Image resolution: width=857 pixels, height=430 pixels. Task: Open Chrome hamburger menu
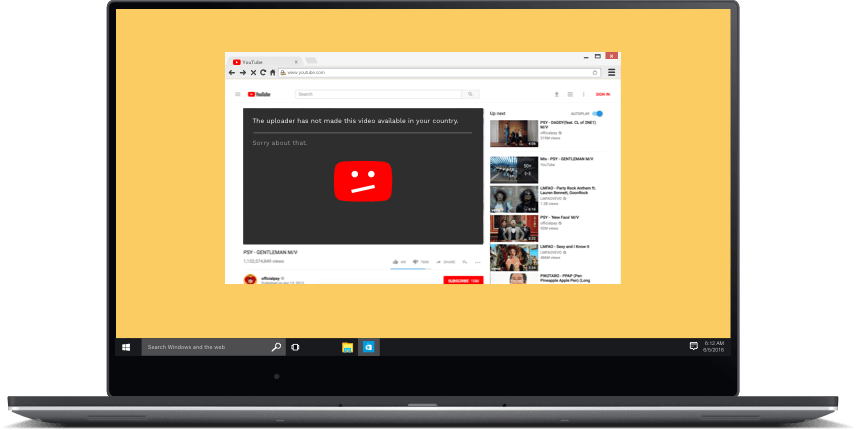click(x=612, y=72)
